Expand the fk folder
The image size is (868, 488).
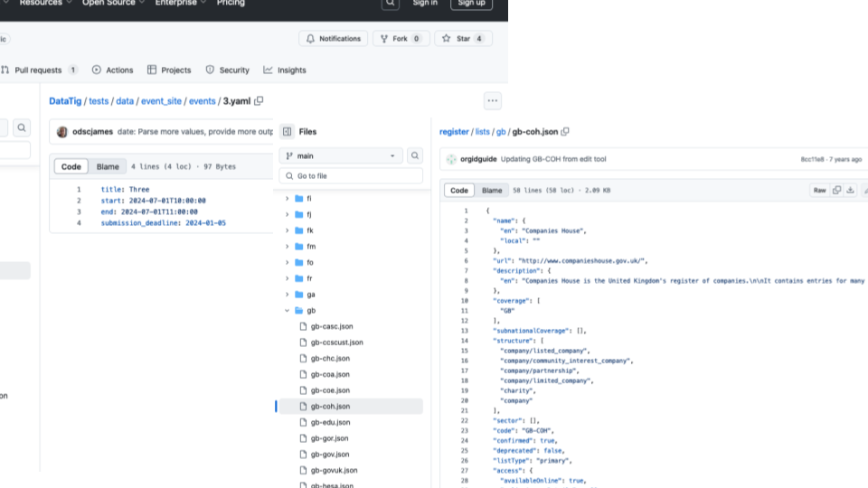pyautogui.click(x=287, y=230)
